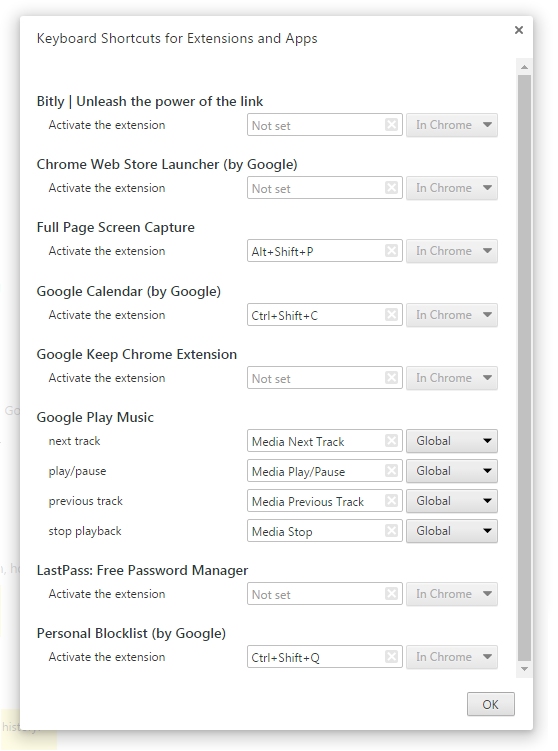The height and width of the screenshot is (751, 558).
Task: Clear the Media Stop shortcut
Action: coord(391,531)
